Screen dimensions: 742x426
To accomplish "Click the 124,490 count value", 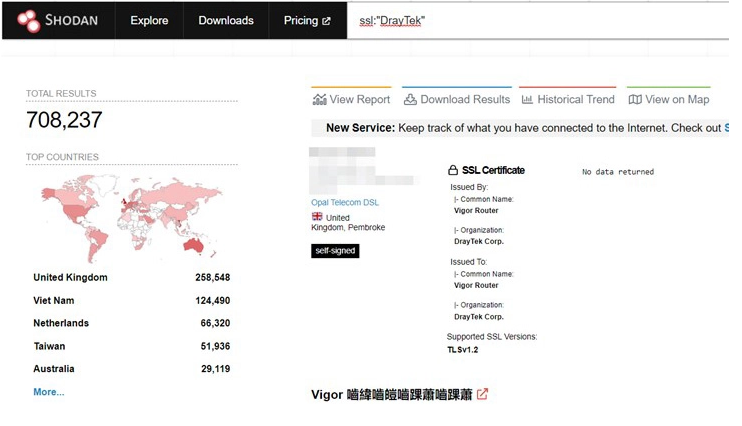I will (x=212, y=301).
